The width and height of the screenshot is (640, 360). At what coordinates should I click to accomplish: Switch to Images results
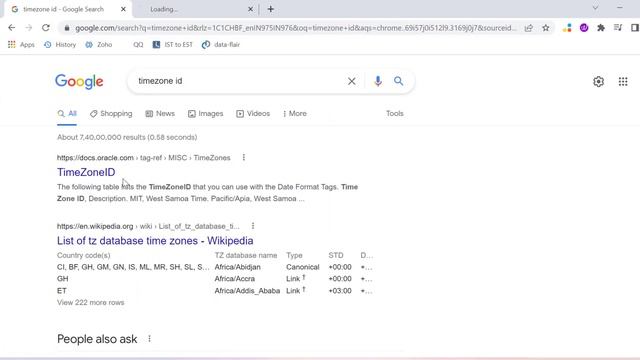click(x=206, y=114)
